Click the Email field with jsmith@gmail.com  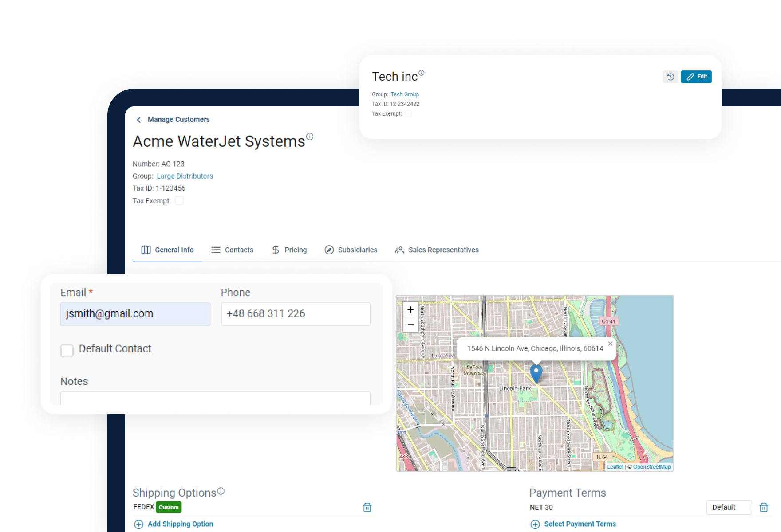135,314
